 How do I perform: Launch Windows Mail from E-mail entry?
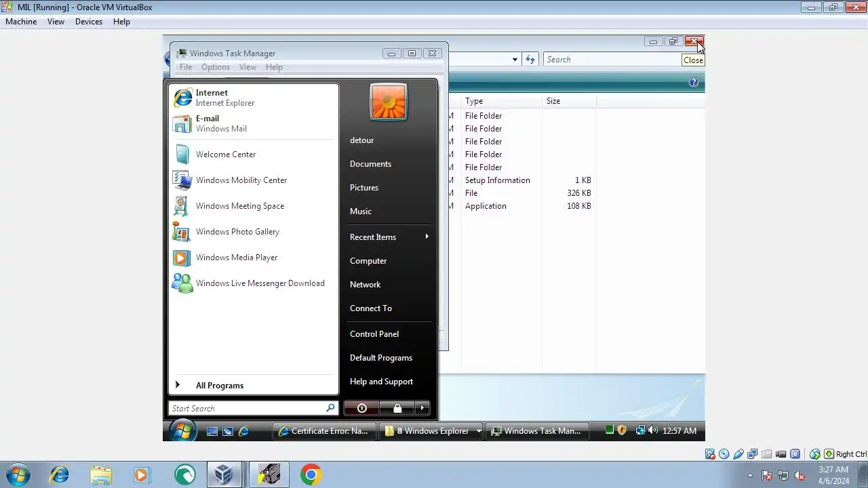pos(253,123)
